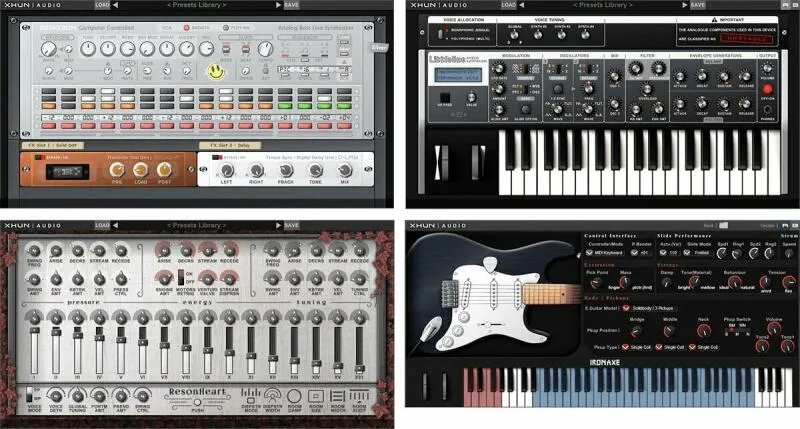Click the ROOM DAMP circle icon in ResonHeart
This screenshot has width=800, height=429.
pyautogui.click(x=294, y=396)
